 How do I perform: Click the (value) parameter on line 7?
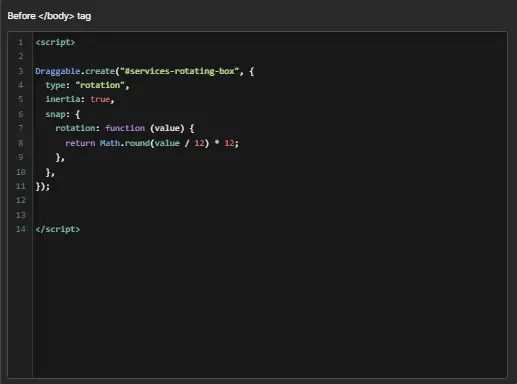[x=167, y=128]
